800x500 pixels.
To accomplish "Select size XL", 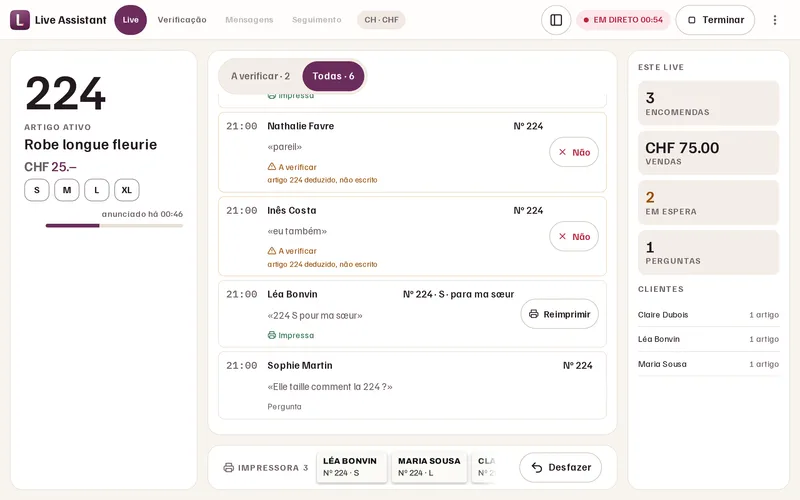I will tap(127, 190).
